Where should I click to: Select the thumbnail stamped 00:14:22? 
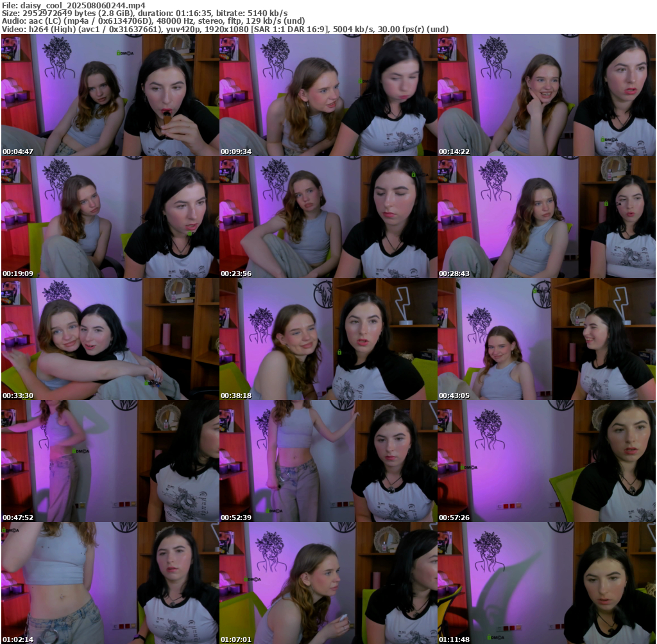pyautogui.click(x=547, y=95)
